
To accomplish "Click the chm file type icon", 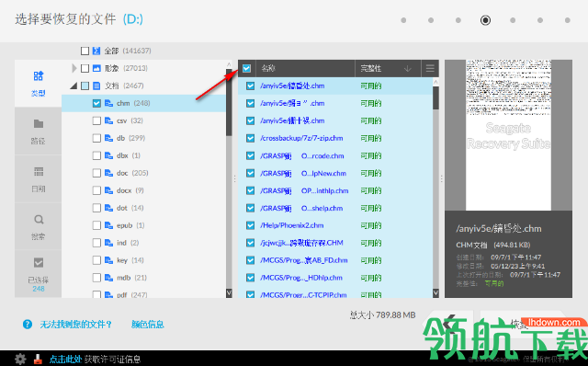I will [108, 103].
